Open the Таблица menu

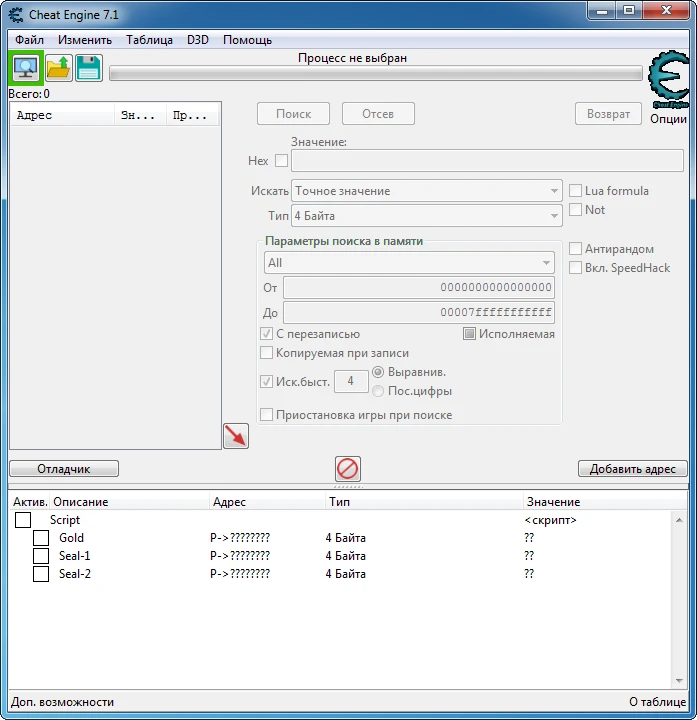pos(150,40)
